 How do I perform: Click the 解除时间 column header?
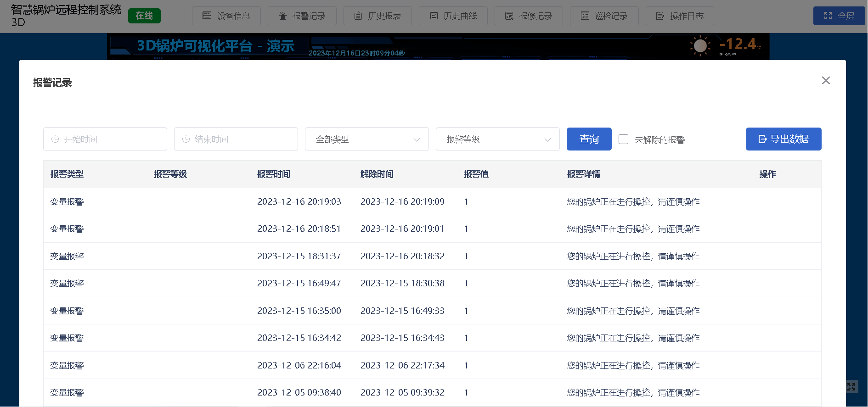[377, 174]
